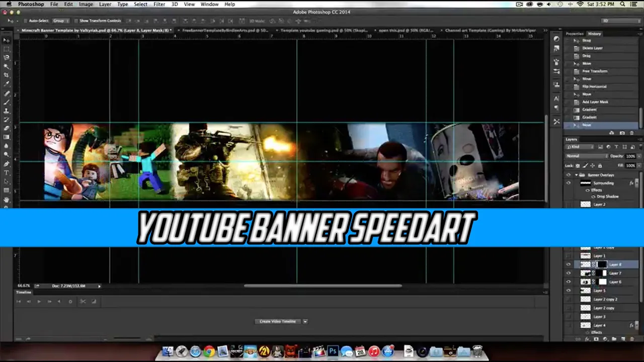Open the layer filter Kind dropdown
The image size is (644, 362).
(x=580, y=147)
